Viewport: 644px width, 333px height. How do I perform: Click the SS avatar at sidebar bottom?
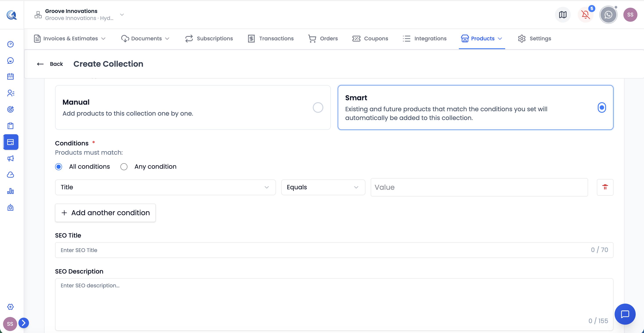coord(10,324)
